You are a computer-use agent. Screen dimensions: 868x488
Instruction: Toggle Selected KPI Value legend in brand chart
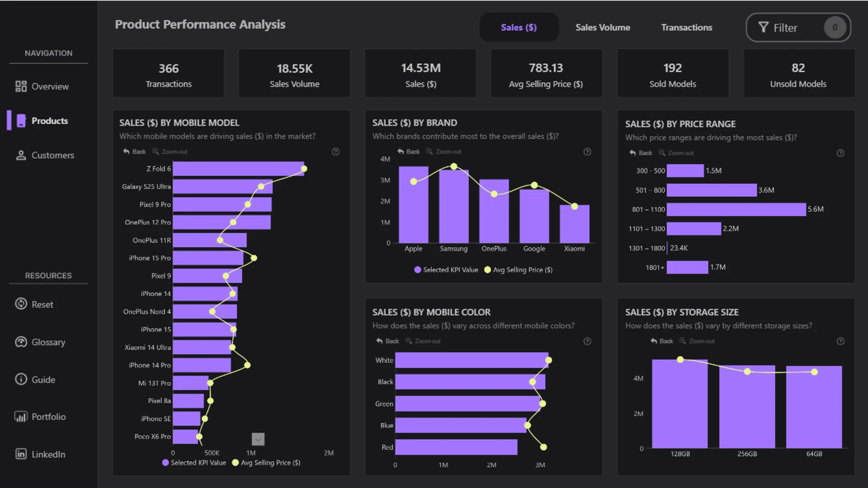click(446, 270)
